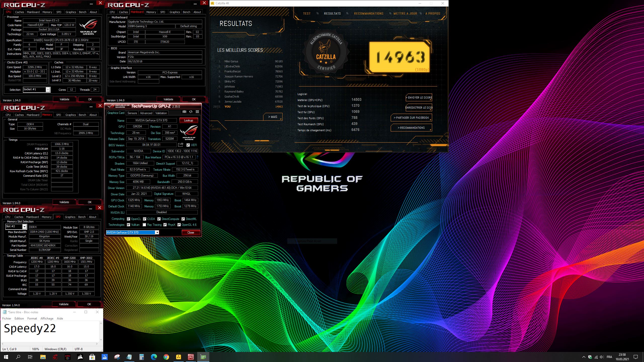The image size is (644, 362).
Task: Click in the Notepad text area with Speedy22
Action: tap(50, 331)
